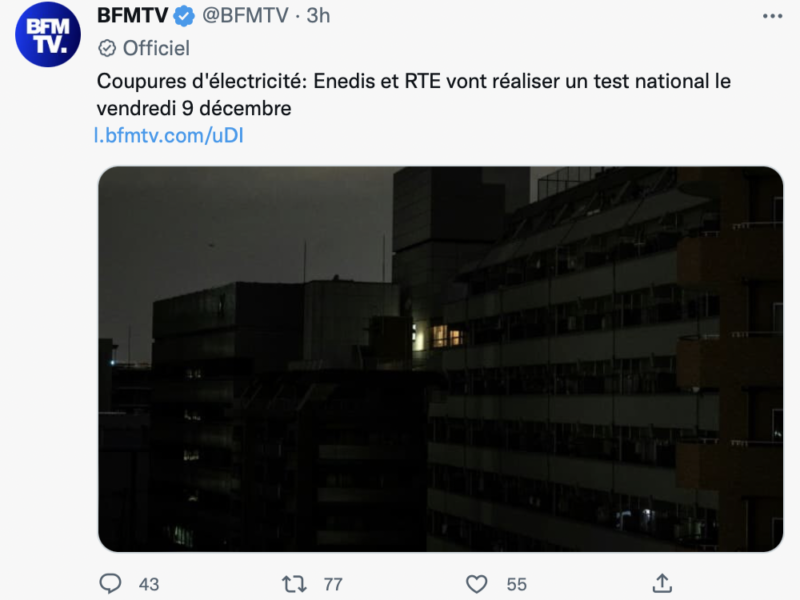Click the BFMTV display name

pyautogui.click(x=132, y=16)
